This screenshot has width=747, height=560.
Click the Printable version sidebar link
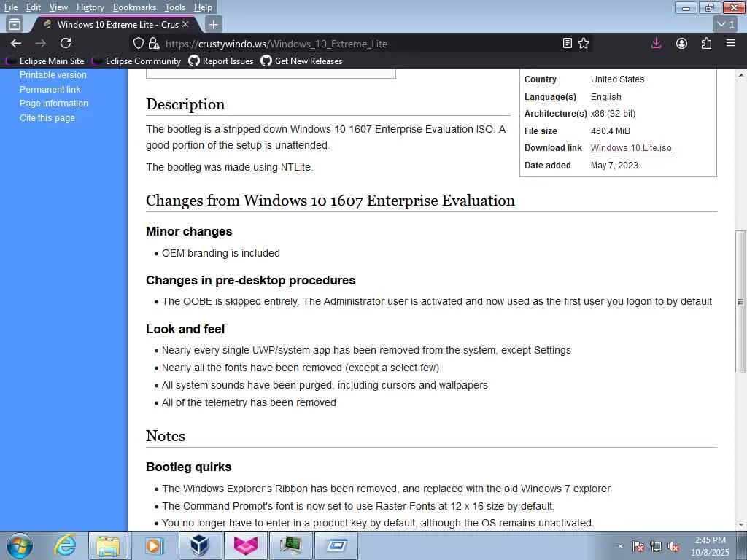point(53,75)
